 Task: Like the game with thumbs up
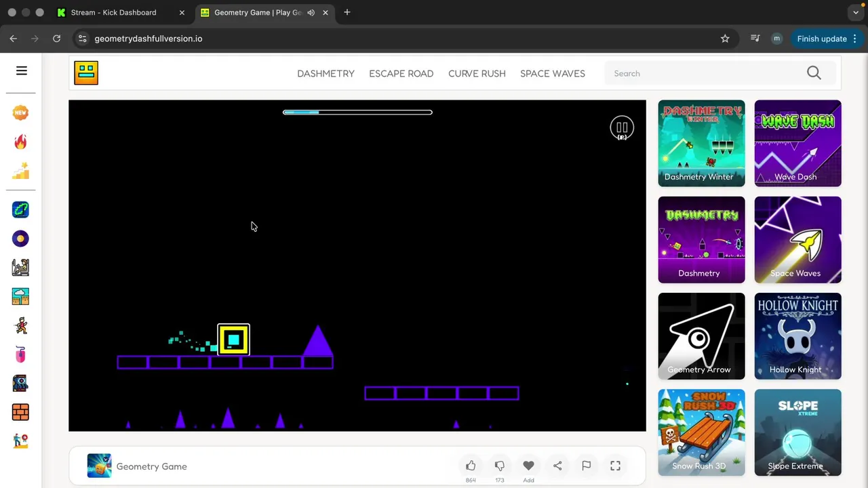(x=471, y=466)
